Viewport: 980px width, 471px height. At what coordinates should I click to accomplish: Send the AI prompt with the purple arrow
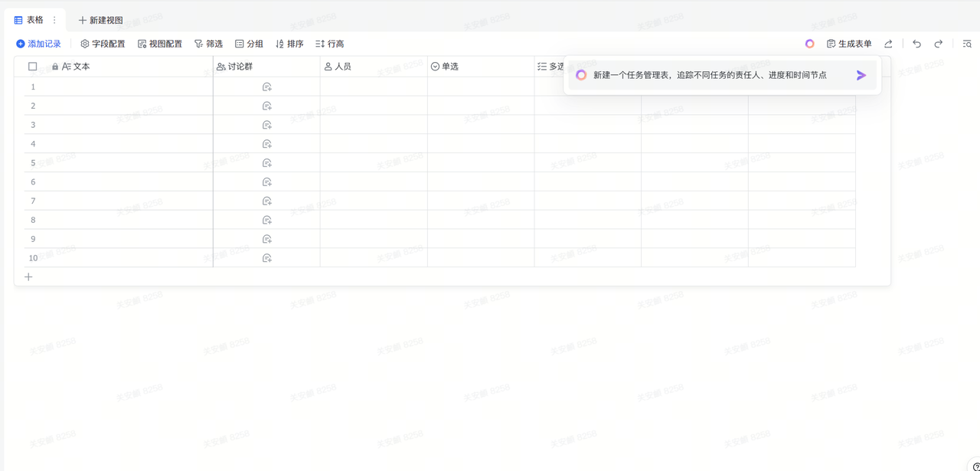coord(861,75)
